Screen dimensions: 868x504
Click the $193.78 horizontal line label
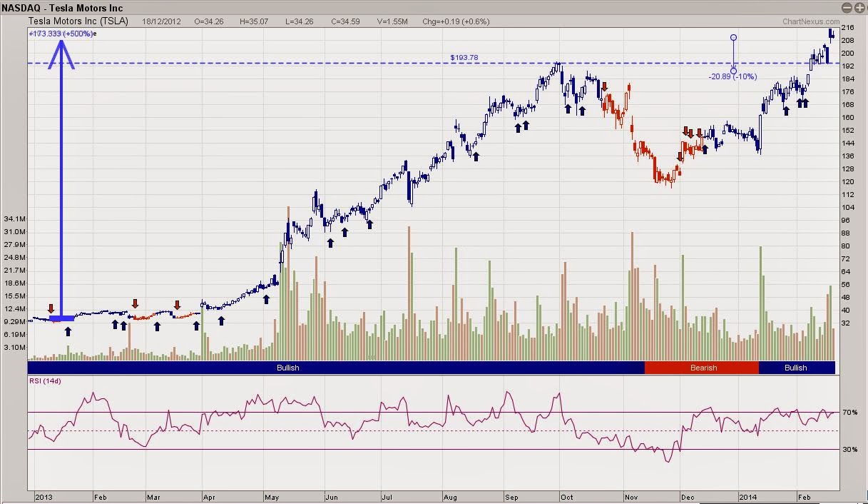coord(464,57)
